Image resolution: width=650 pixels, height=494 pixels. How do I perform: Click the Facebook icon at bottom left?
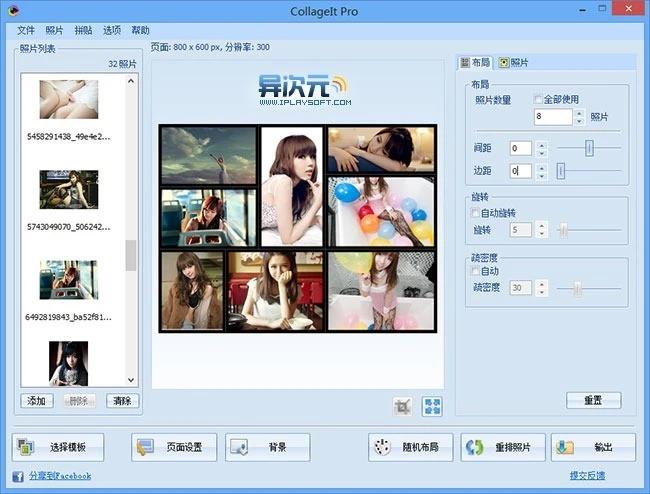click(18, 476)
